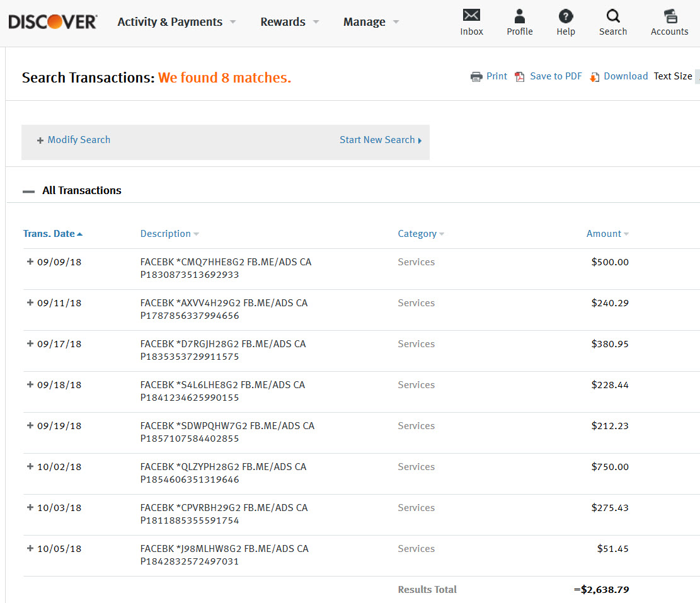
Task: Click Services category in 09/09/18 row
Action: coord(416,262)
